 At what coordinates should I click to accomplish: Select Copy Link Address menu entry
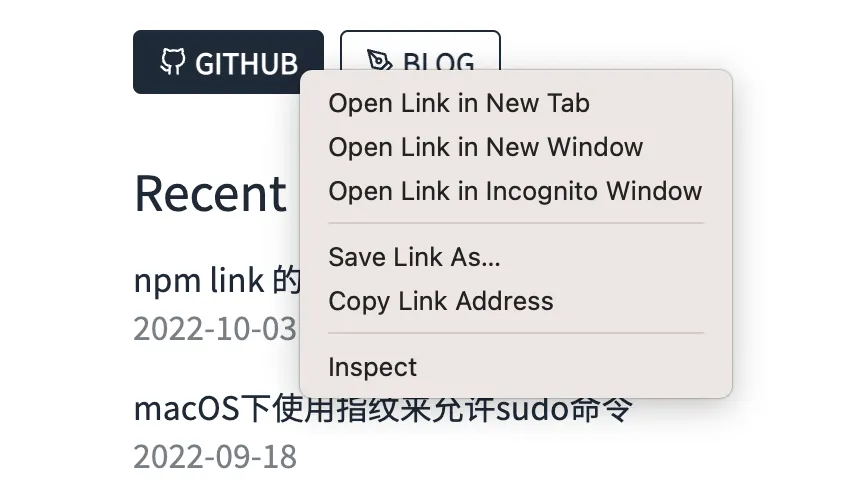[x=440, y=301]
